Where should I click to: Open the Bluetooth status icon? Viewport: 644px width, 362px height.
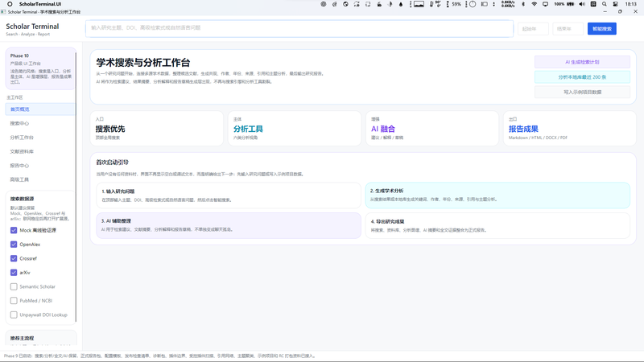pos(522,4)
